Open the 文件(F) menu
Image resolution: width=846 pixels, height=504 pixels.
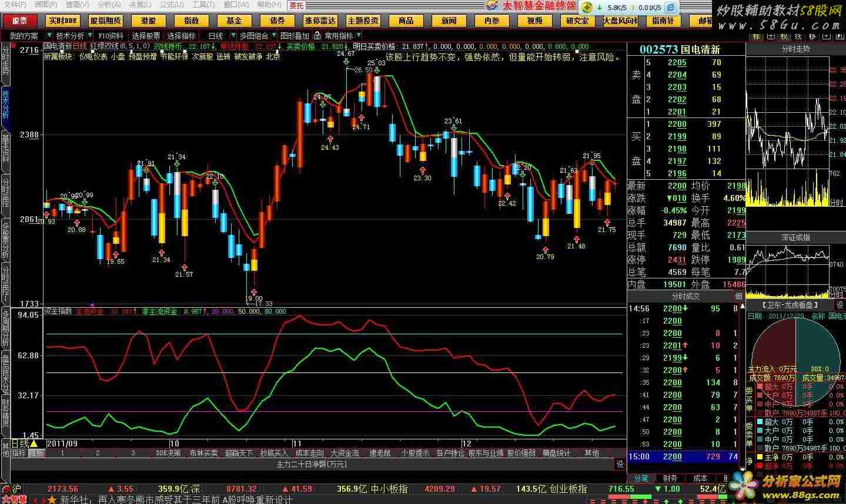15,5
